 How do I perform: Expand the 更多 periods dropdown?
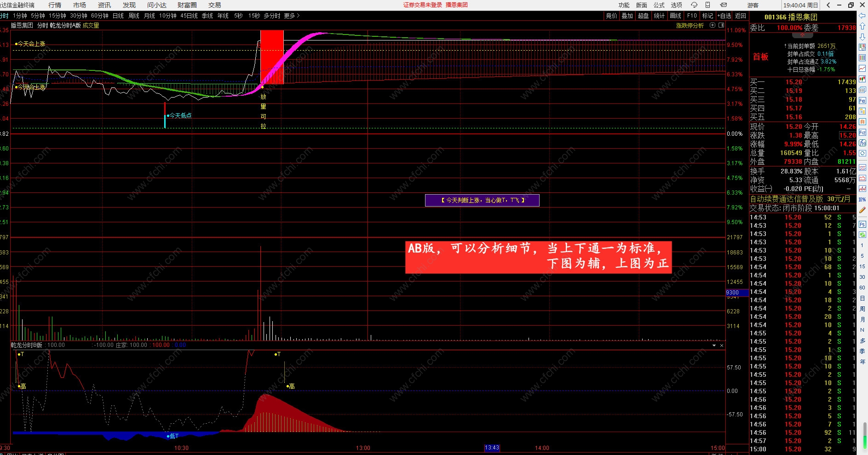tap(292, 16)
